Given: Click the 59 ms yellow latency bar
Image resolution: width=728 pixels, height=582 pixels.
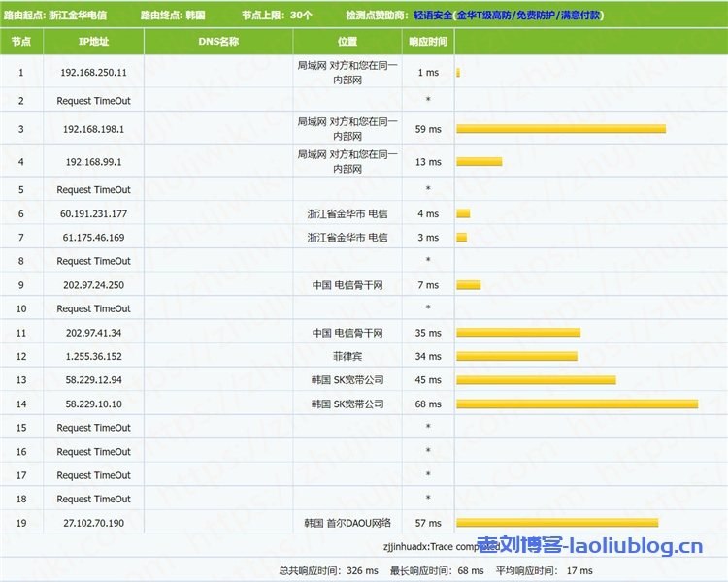Looking at the screenshot, I should pyautogui.click(x=560, y=128).
